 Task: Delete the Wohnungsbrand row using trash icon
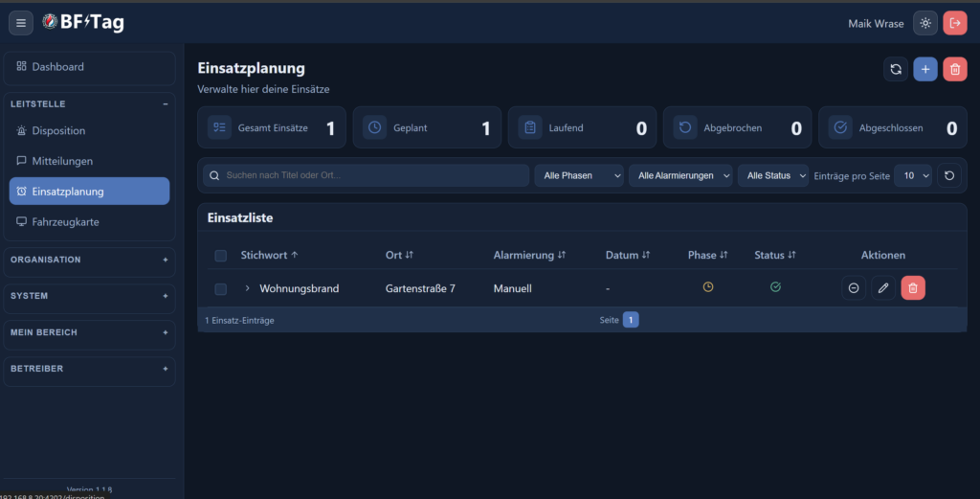913,288
